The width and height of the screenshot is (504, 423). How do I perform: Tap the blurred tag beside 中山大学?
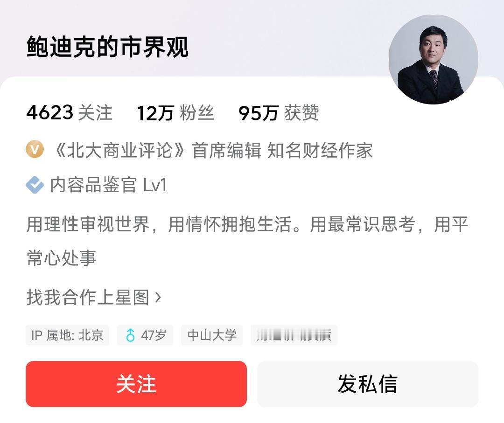(x=294, y=335)
